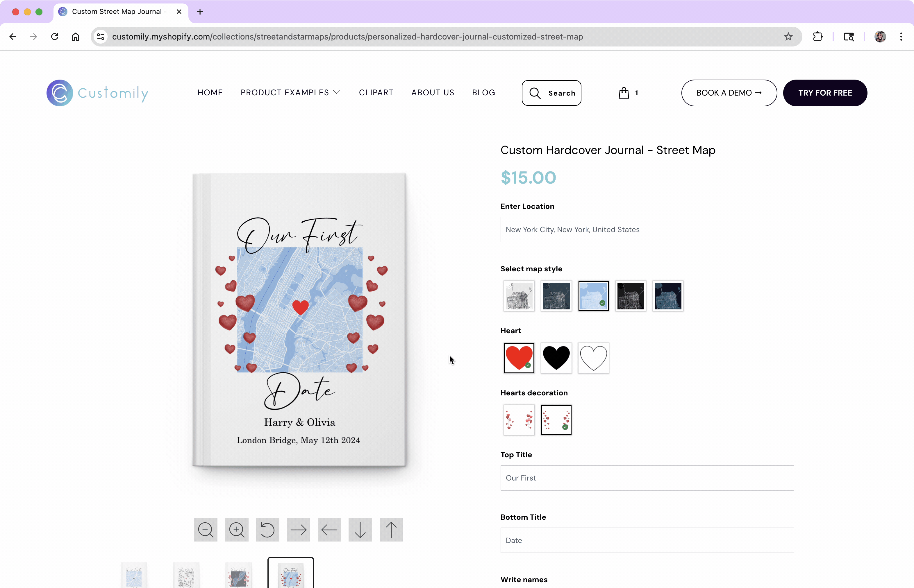Click the Enter Location input field

pyautogui.click(x=647, y=230)
